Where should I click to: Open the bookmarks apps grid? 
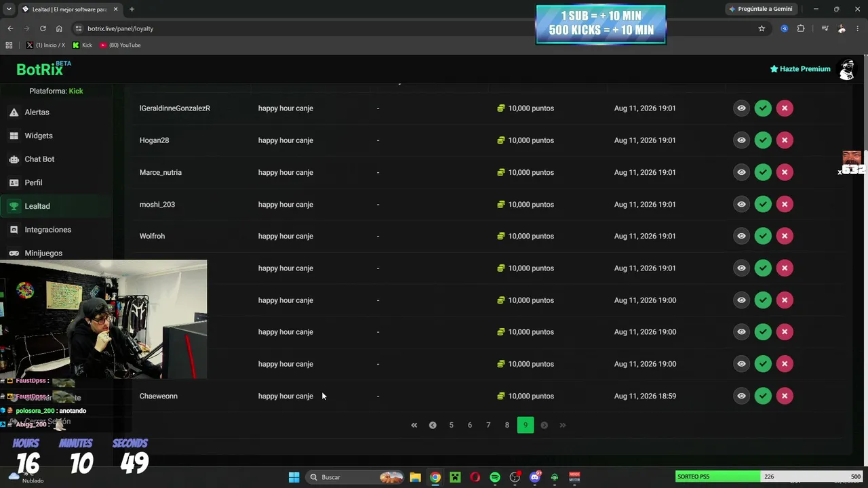[9, 45]
